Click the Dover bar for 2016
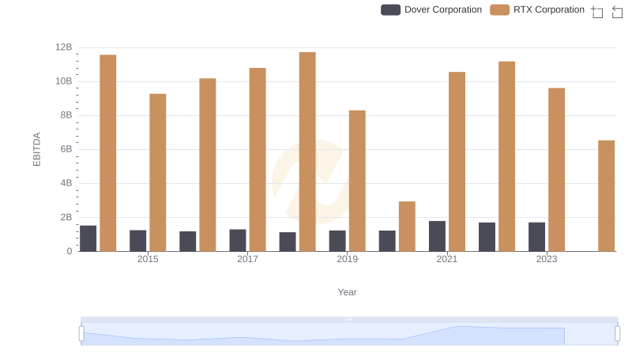The image size is (632, 364). (x=188, y=241)
